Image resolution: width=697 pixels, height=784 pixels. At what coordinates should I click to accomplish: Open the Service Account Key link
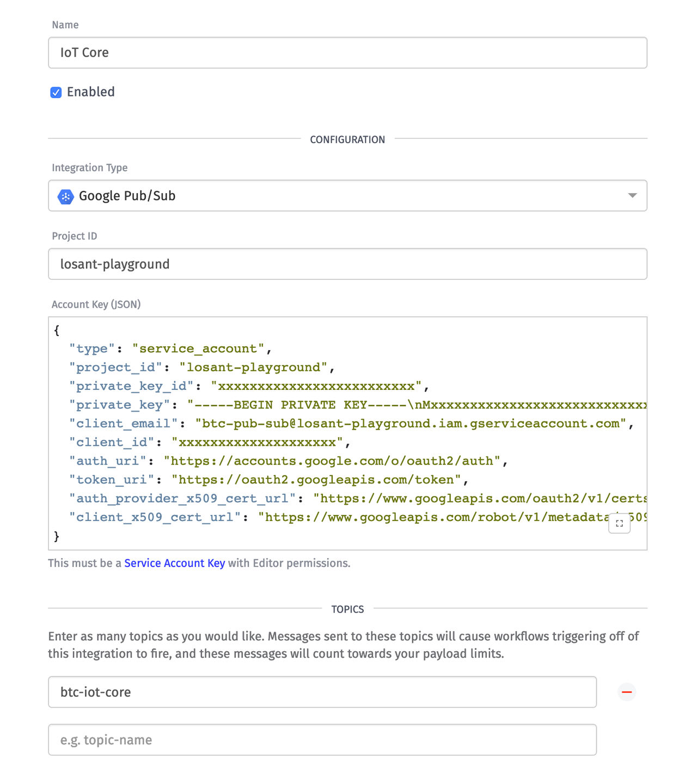[x=174, y=563]
